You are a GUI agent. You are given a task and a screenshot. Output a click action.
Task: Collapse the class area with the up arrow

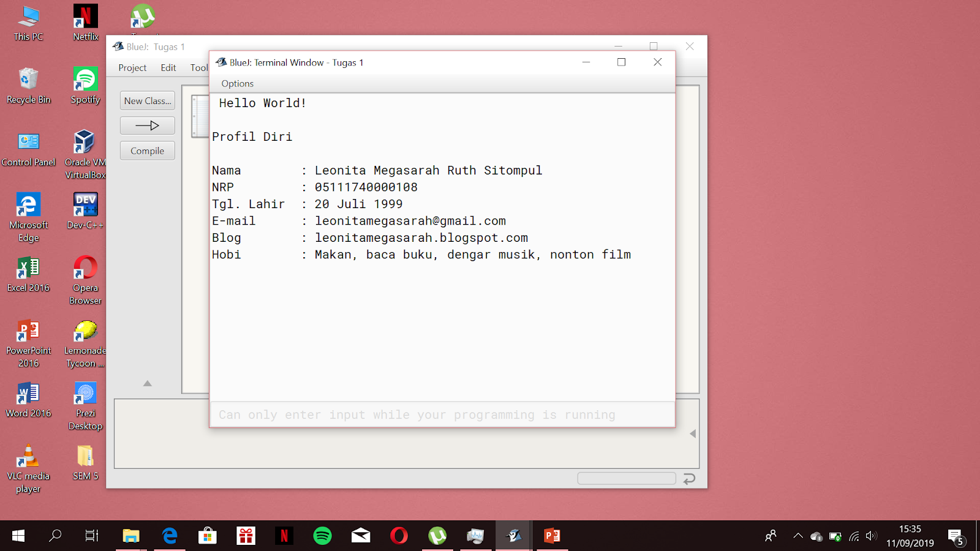[147, 384]
